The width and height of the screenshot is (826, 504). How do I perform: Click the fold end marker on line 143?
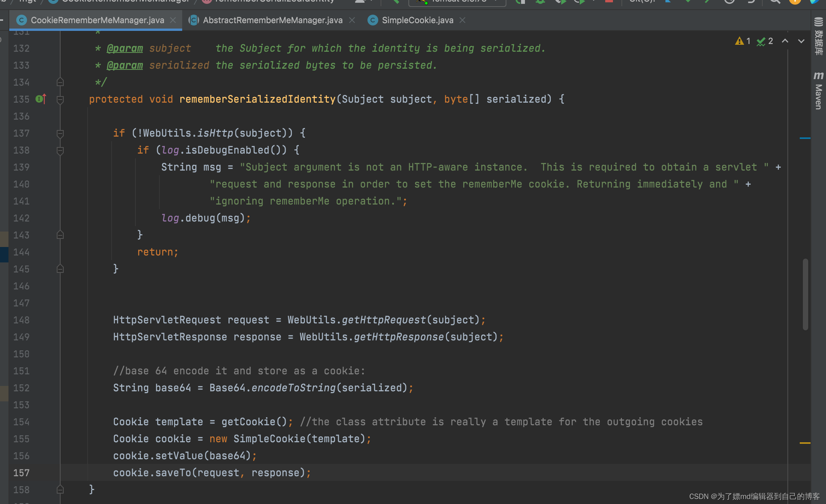(x=60, y=235)
